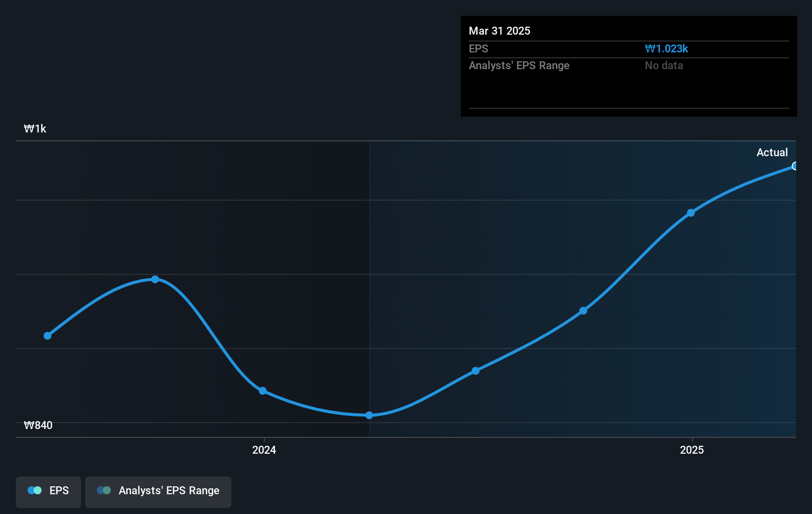Image resolution: width=812 pixels, height=514 pixels.
Task: Click the 2025 x-axis label
Action: pyautogui.click(x=692, y=450)
